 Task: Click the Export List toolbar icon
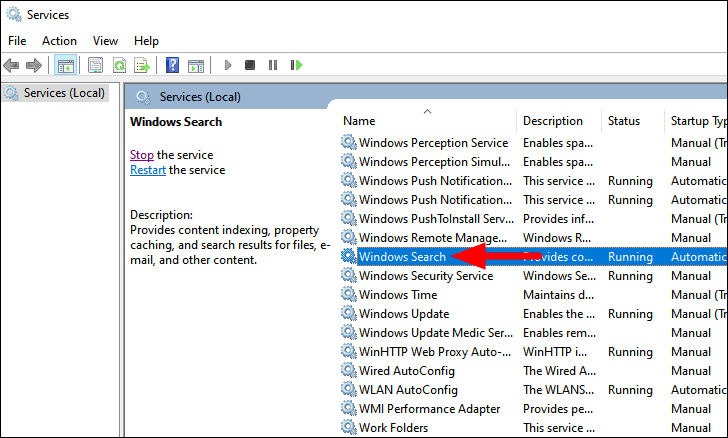[142, 65]
